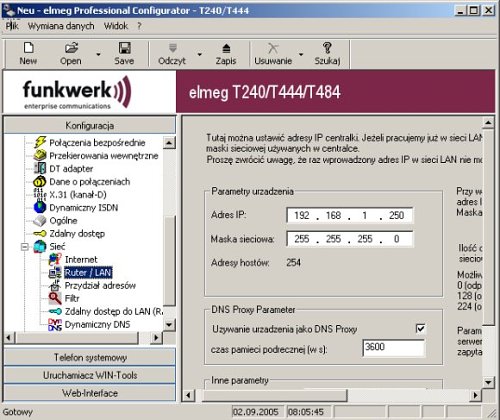Click main panel horizontal scroll right arrow
The image size is (500, 420).
click(x=475, y=395)
